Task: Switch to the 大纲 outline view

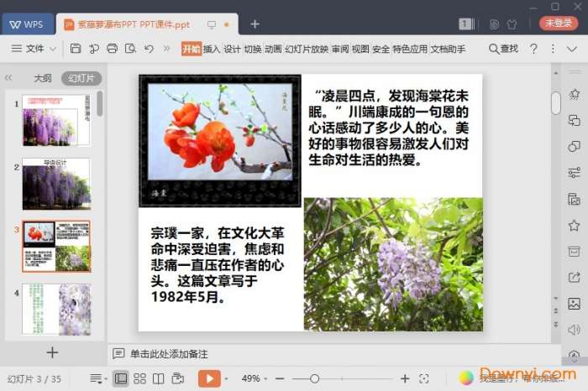Action: [x=43, y=78]
